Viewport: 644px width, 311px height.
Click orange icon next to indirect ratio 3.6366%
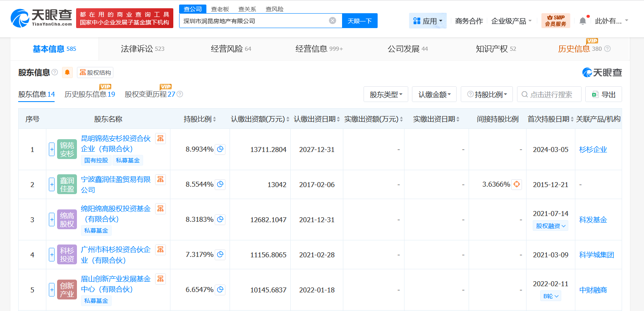[516, 185]
